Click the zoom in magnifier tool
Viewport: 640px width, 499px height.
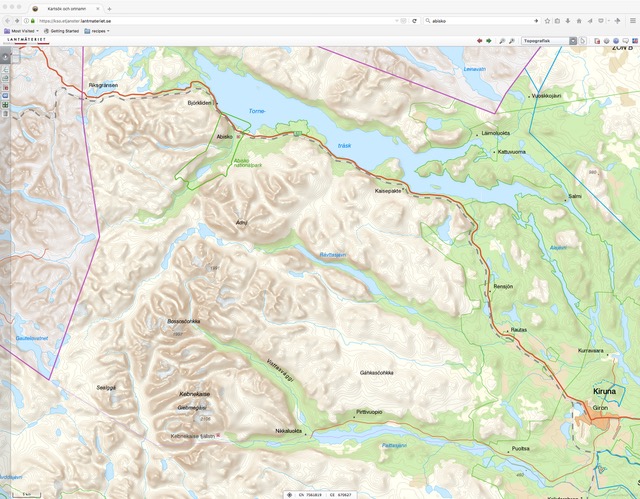(x=501, y=41)
